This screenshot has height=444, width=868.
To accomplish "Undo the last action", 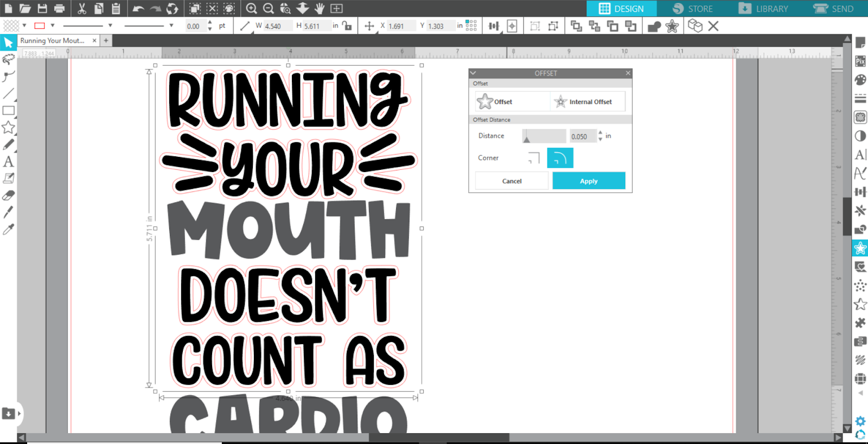I will (x=138, y=8).
